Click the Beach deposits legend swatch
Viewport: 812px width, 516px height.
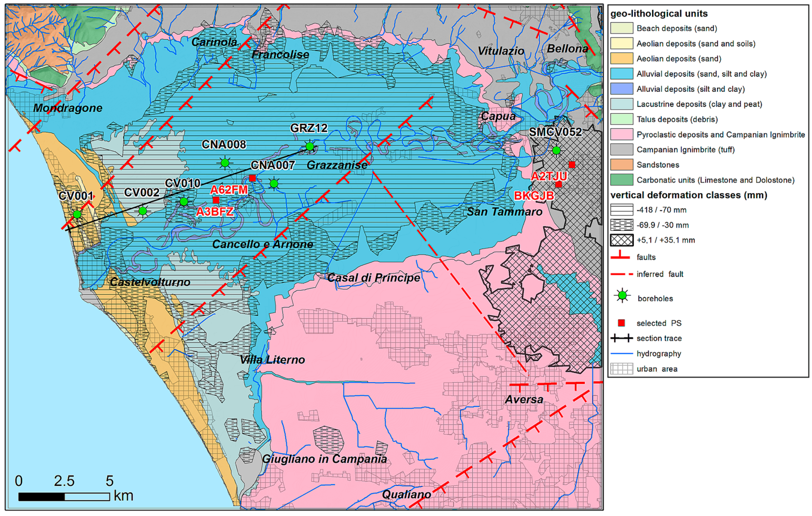[x=622, y=28]
